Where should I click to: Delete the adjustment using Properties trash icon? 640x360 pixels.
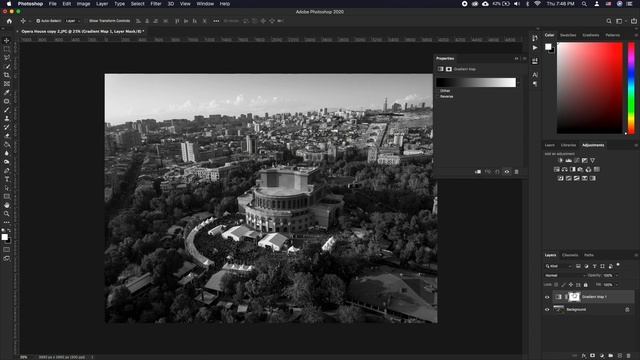(x=516, y=172)
